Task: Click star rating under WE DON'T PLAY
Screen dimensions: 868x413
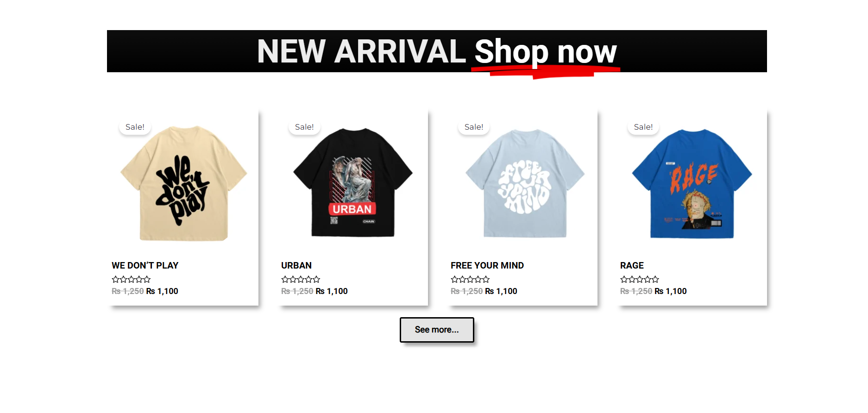Action: (131, 279)
